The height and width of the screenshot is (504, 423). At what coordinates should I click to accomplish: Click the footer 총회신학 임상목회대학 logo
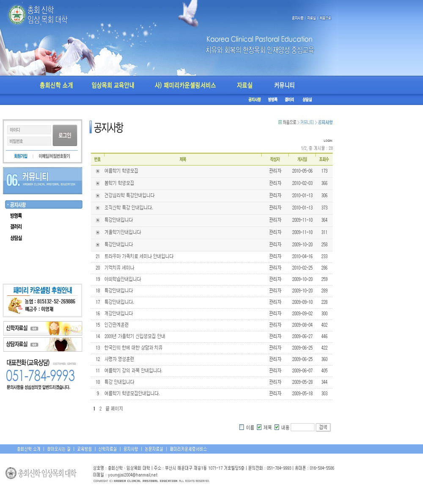coord(41,473)
